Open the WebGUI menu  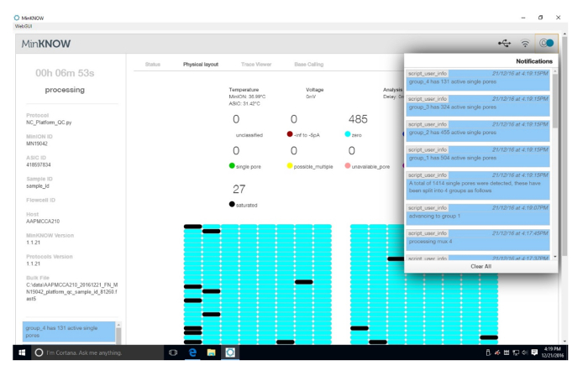click(24, 26)
